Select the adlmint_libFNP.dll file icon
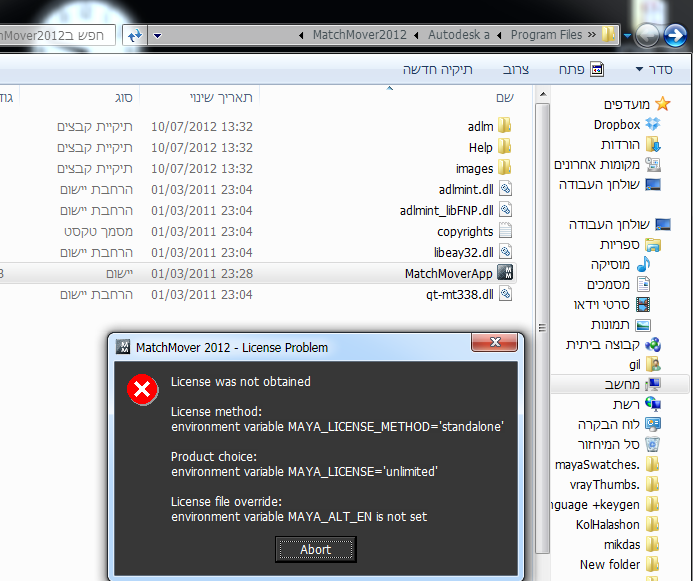 tap(506, 209)
